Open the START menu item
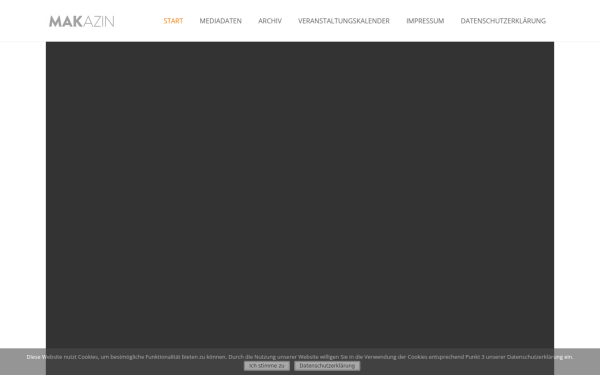600x375 pixels. [173, 21]
